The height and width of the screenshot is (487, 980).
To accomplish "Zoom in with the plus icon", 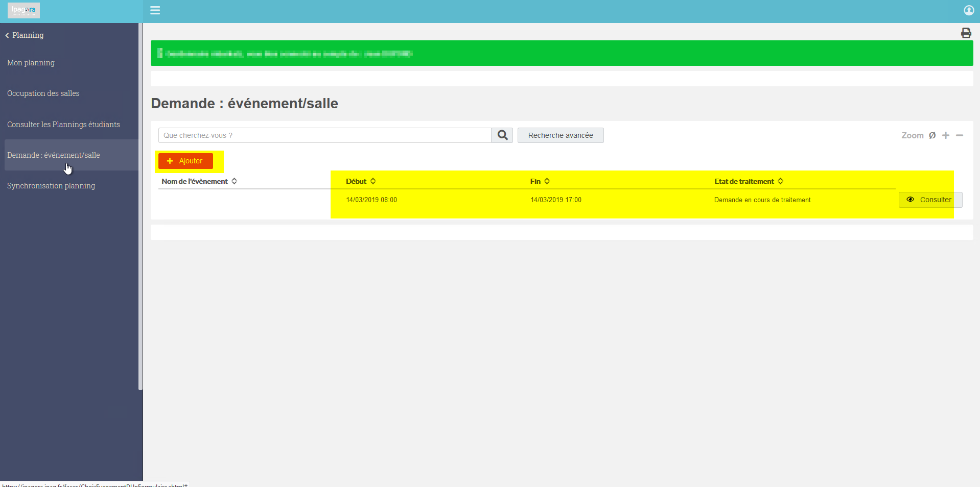I will pos(946,135).
